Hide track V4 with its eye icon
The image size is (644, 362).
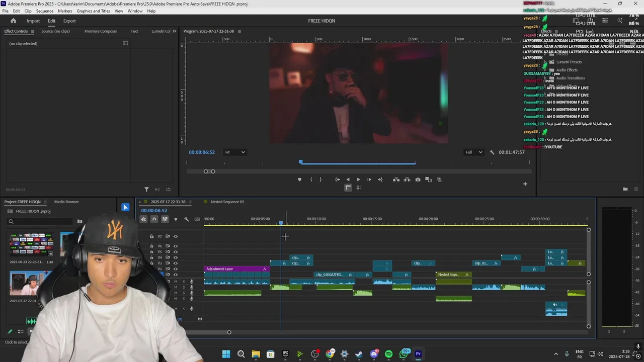(x=176, y=257)
